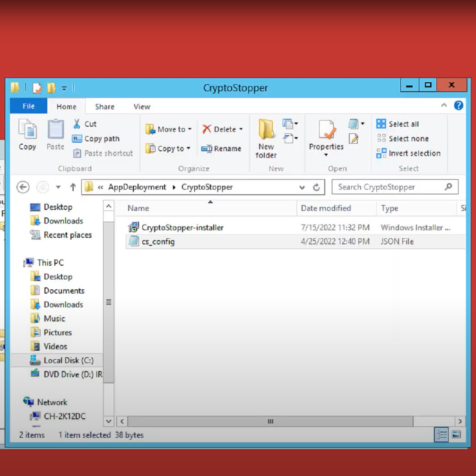Click Invert selection
This screenshot has width=476, height=476.
click(x=408, y=153)
